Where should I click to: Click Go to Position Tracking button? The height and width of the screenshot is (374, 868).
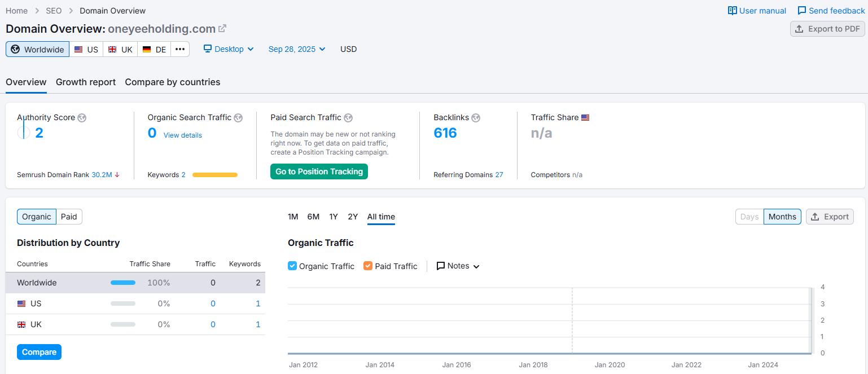coord(319,171)
